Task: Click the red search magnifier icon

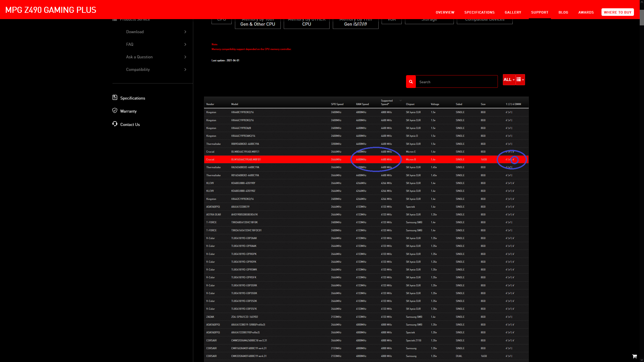Action: tap(411, 82)
